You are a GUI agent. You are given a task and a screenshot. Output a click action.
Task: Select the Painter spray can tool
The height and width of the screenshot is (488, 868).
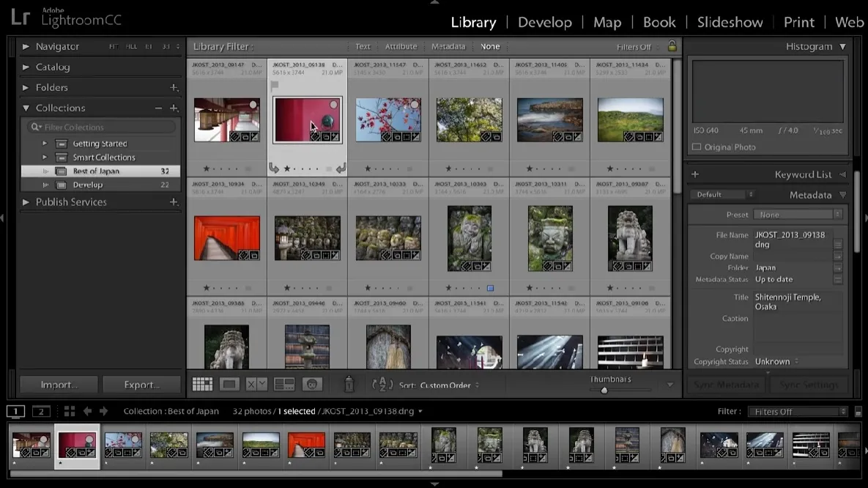click(x=349, y=384)
